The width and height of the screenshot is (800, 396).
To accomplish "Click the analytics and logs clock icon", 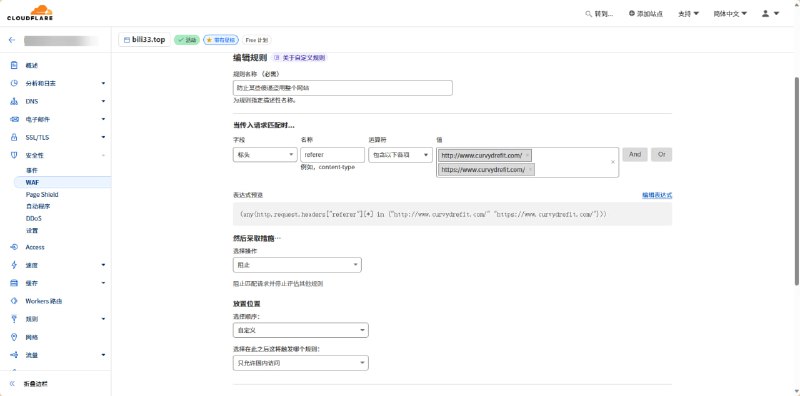I will [x=14, y=83].
